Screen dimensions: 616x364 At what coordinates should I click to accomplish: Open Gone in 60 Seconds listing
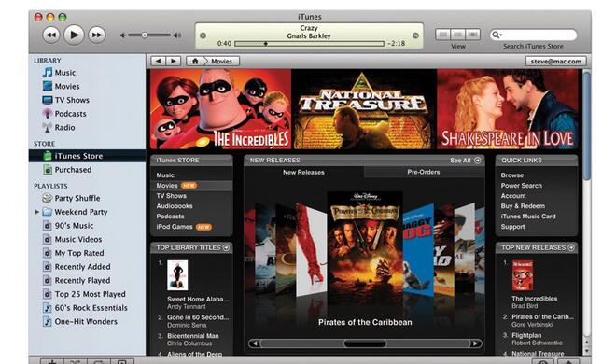tap(198, 317)
